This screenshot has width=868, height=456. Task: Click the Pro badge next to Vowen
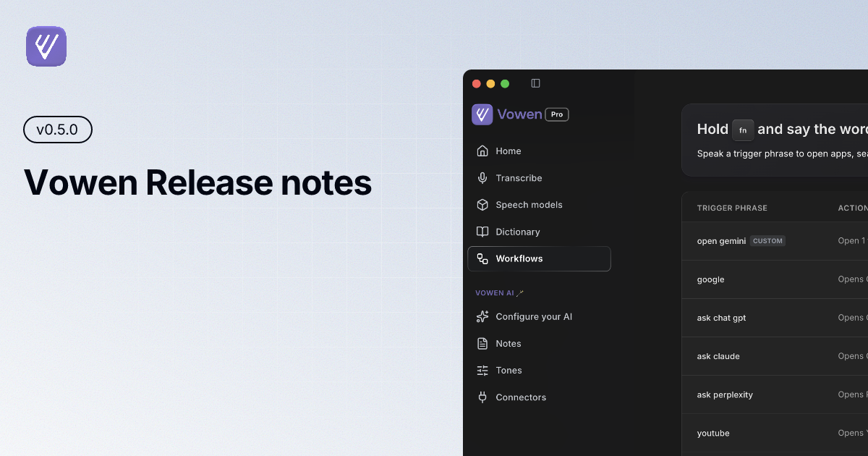(557, 114)
